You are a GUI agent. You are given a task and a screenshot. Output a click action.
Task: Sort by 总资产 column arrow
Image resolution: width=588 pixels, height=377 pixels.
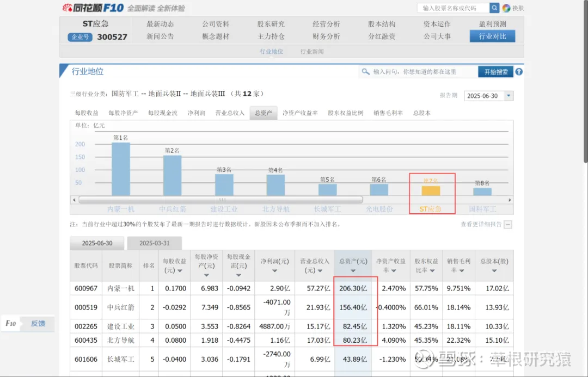pos(353,271)
